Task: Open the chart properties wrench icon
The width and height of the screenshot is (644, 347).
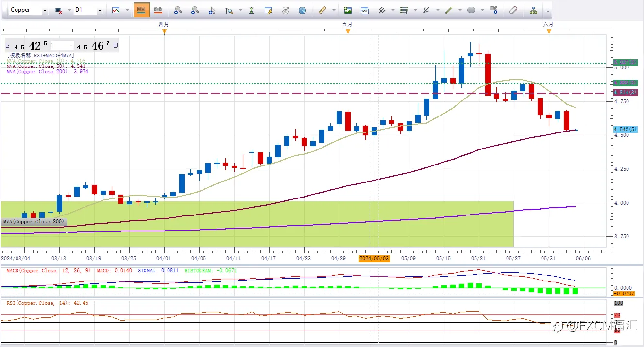Action: click(x=268, y=10)
